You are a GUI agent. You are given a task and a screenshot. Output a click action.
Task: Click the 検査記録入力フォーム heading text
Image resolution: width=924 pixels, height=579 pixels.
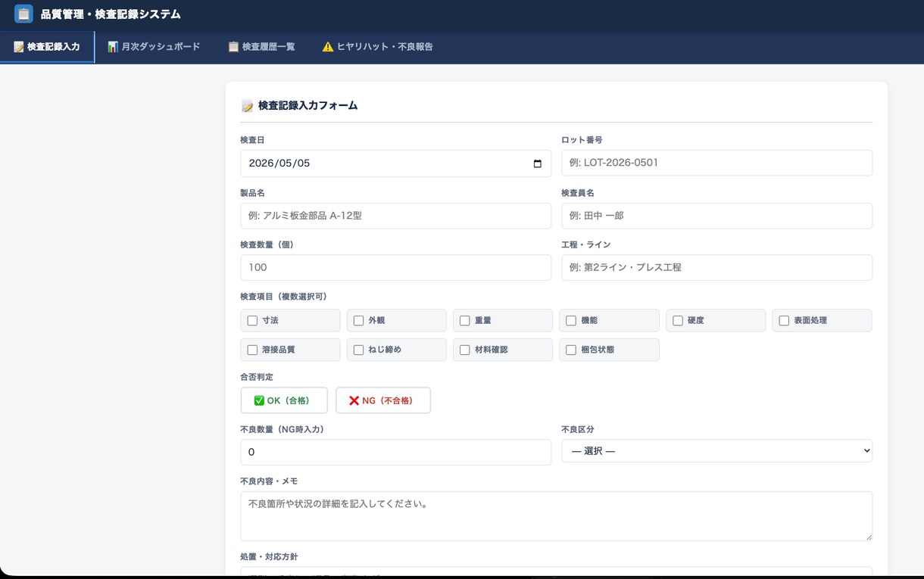307,106
